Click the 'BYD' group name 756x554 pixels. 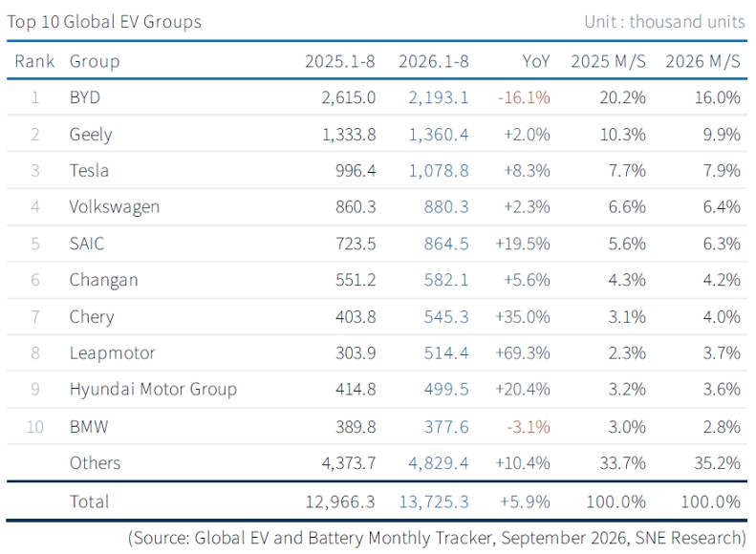point(85,97)
